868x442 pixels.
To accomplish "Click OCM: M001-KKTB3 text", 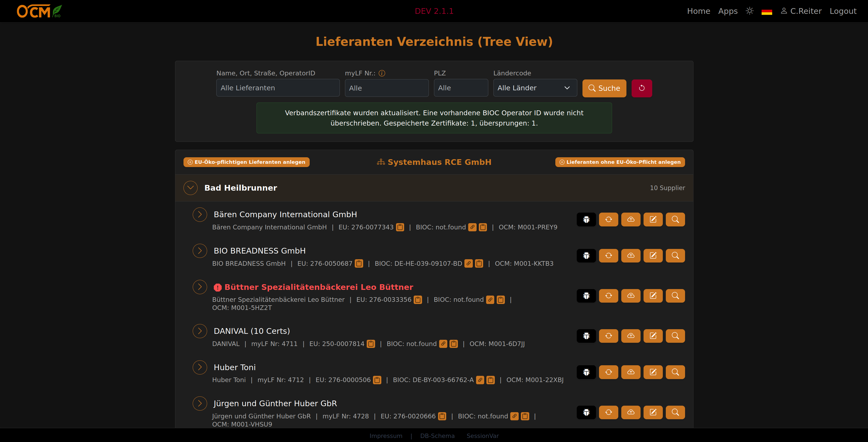I will point(524,264).
